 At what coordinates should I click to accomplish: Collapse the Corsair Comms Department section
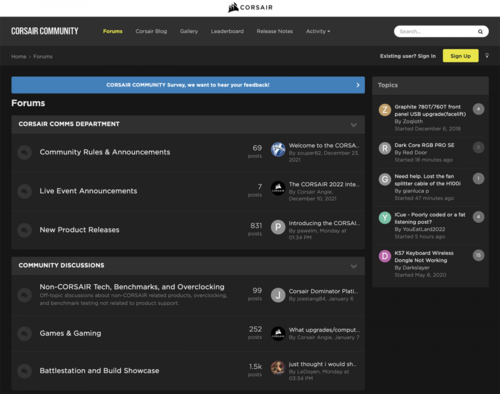(354, 125)
